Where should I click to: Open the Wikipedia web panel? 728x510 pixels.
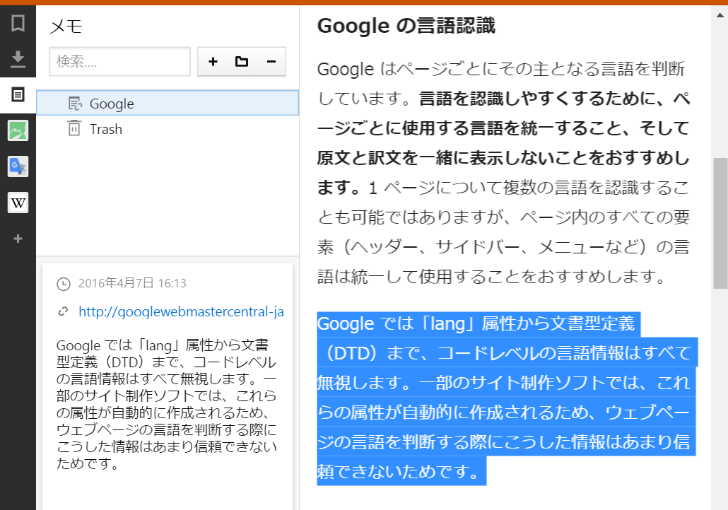[x=18, y=203]
